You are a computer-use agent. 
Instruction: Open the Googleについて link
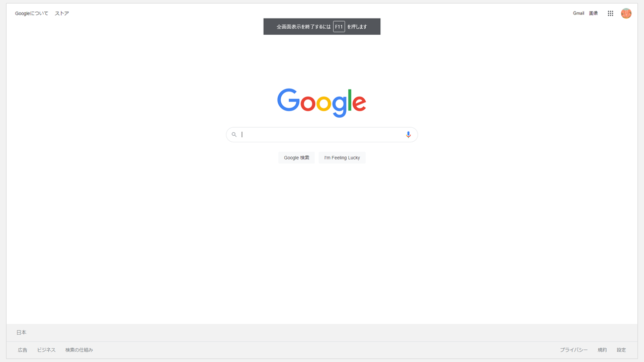[x=32, y=14]
